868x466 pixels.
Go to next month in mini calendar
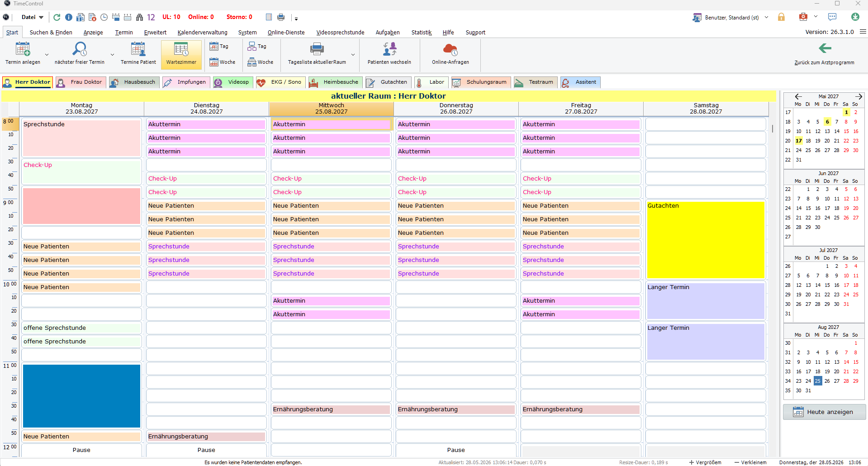859,96
